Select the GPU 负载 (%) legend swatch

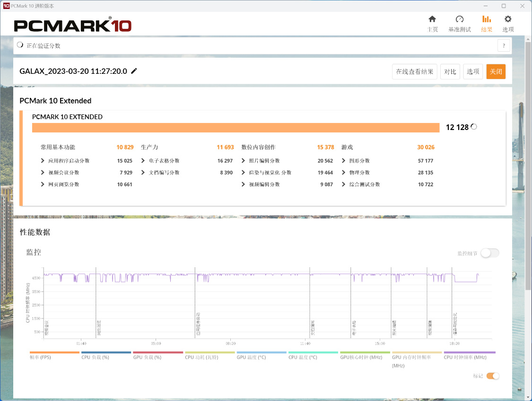[158, 352]
